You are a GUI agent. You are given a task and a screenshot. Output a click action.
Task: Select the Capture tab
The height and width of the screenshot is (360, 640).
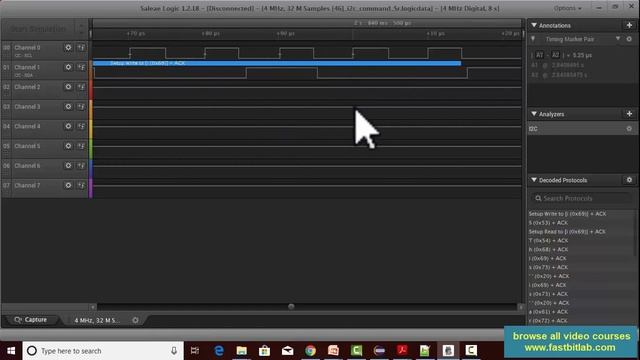click(31, 320)
